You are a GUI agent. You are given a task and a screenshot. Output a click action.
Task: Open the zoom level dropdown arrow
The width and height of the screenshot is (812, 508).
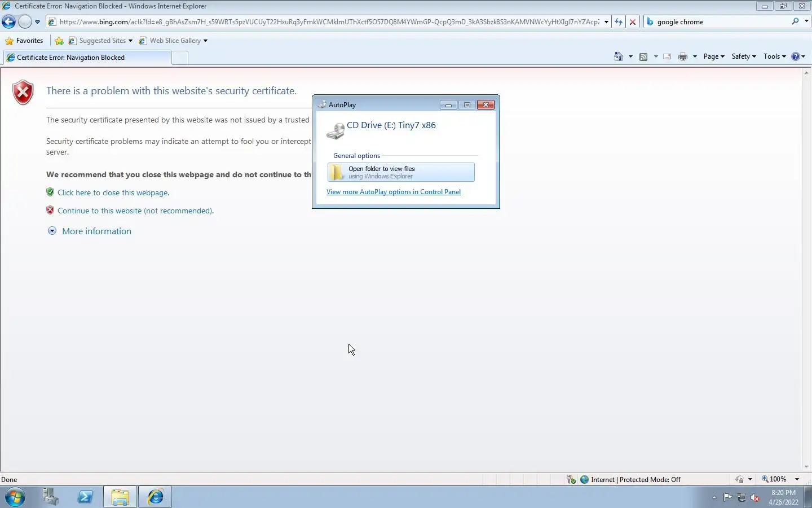(797, 479)
